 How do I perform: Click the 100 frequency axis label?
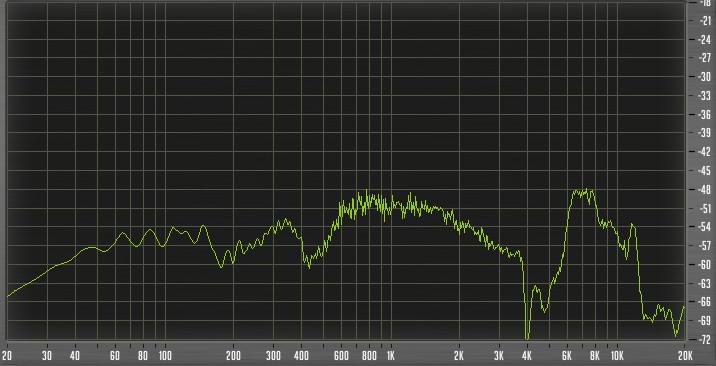(x=165, y=356)
